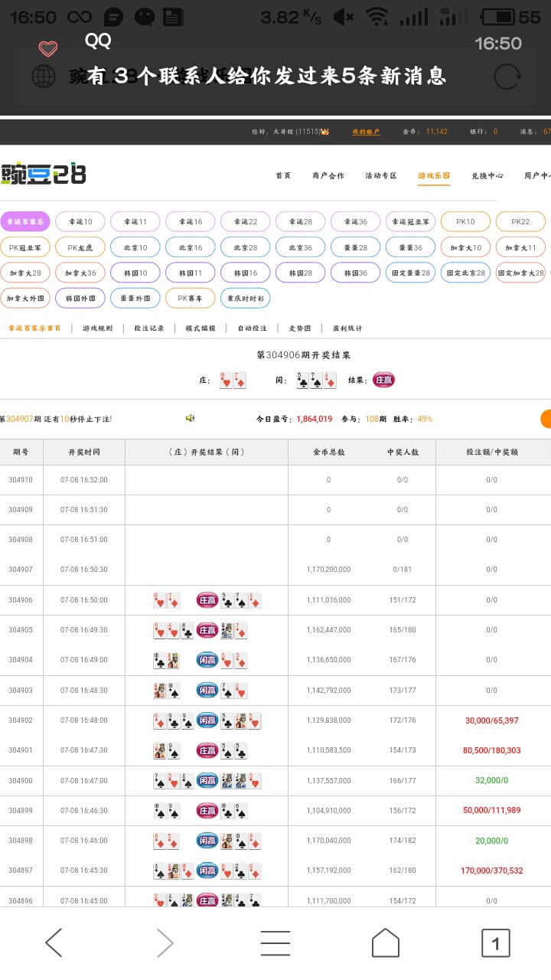The height and width of the screenshot is (980, 551).
Task: Open the 我的账户 link
Action: 366,132
